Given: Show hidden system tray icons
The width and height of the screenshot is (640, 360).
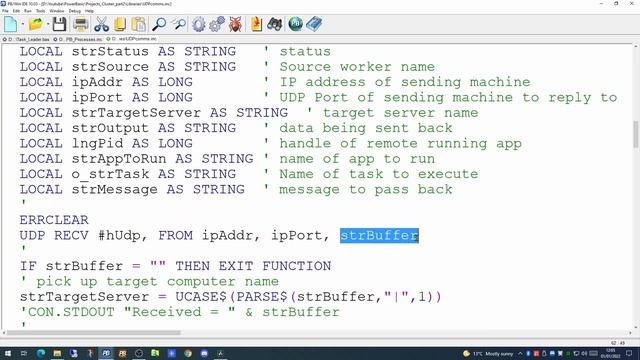Looking at the screenshot, I should [x=520, y=353].
